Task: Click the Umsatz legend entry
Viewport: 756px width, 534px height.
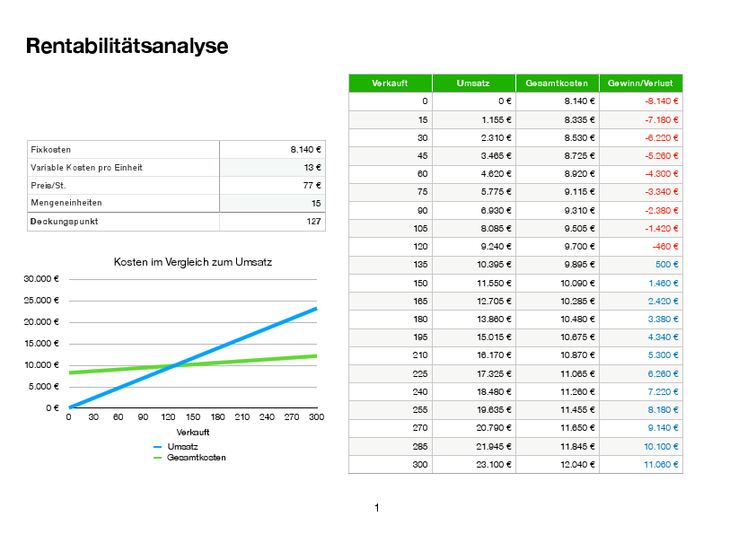Action: 176,447
